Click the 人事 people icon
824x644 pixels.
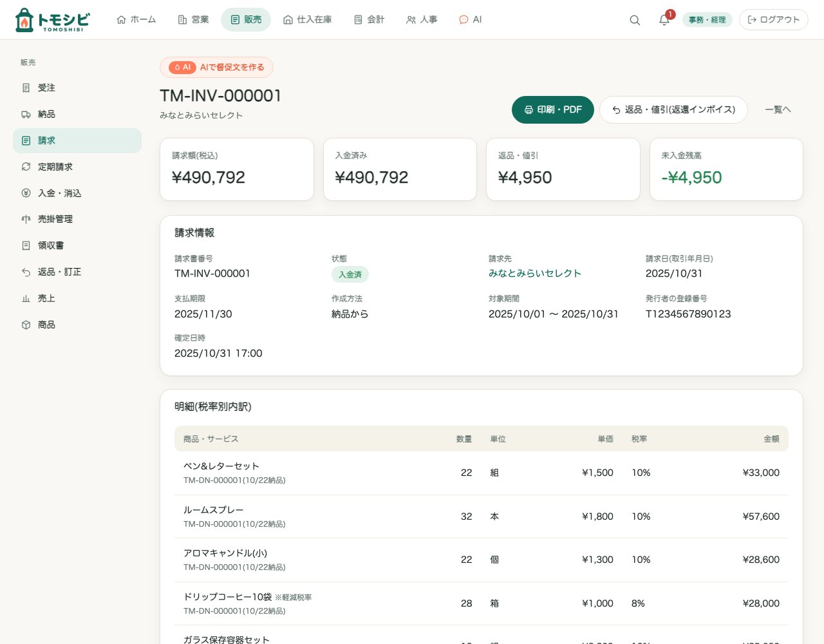[x=411, y=20]
